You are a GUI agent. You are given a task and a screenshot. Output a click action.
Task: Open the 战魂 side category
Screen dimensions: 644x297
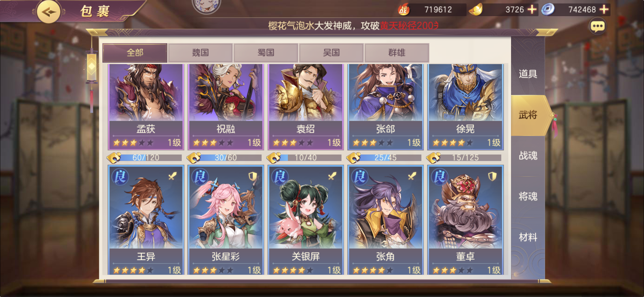[528, 156]
